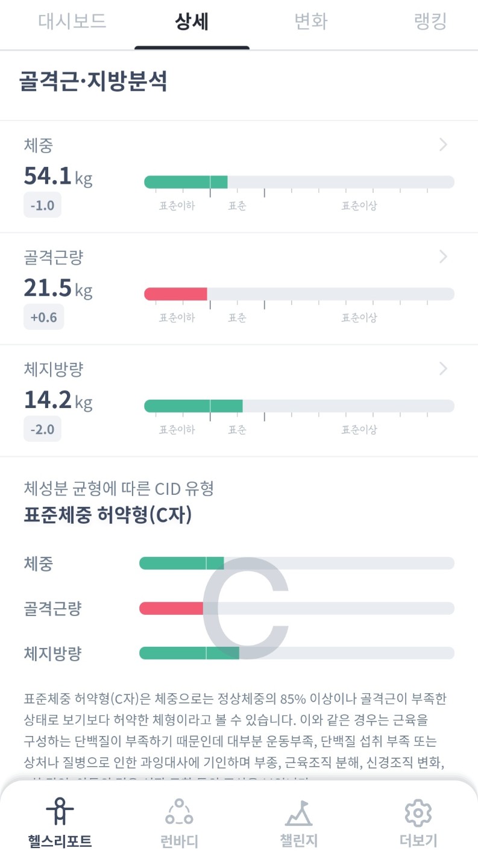
Task: Open the 런바디 group icon
Action: click(179, 812)
